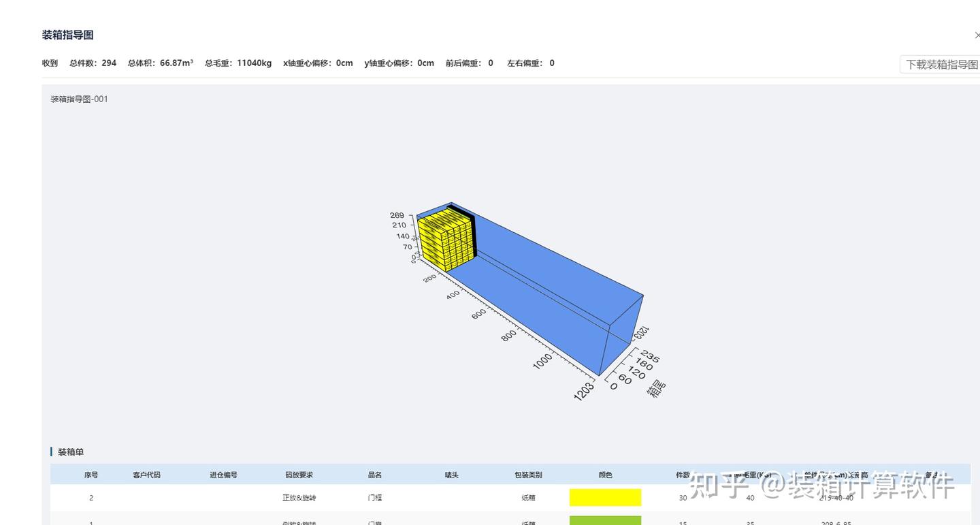
Task: Click the 包装类别 column header
Action: click(528, 475)
